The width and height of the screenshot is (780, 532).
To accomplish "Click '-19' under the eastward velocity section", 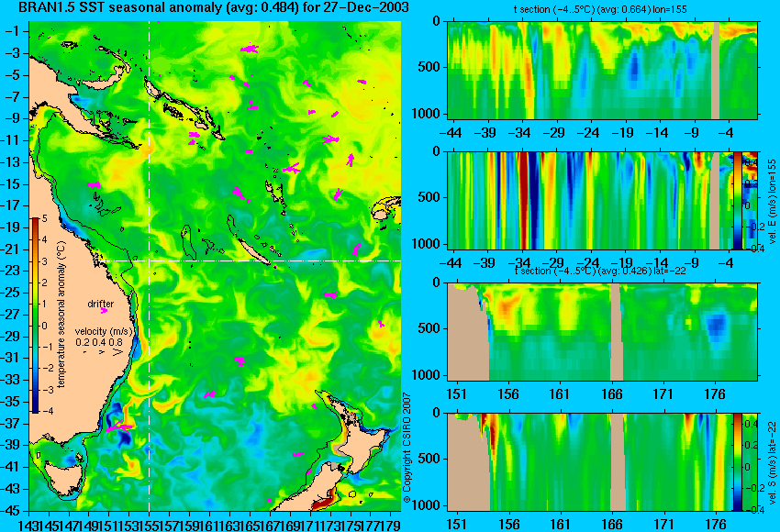I will pyautogui.click(x=623, y=262).
